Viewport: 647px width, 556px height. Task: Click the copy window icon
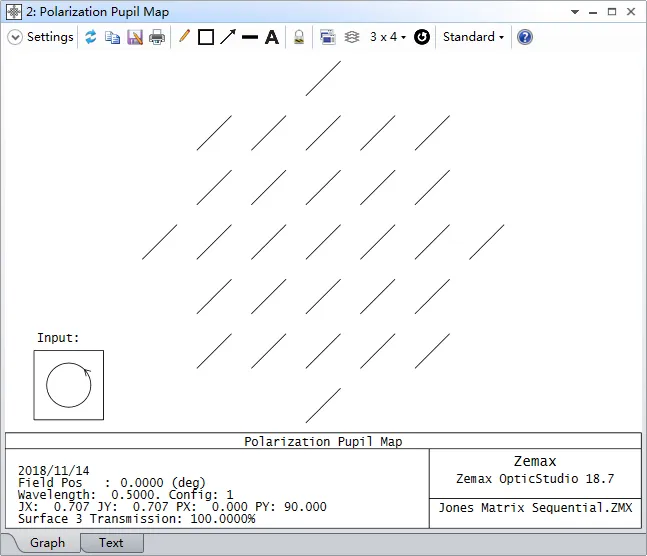pyautogui.click(x=113, y=37)
